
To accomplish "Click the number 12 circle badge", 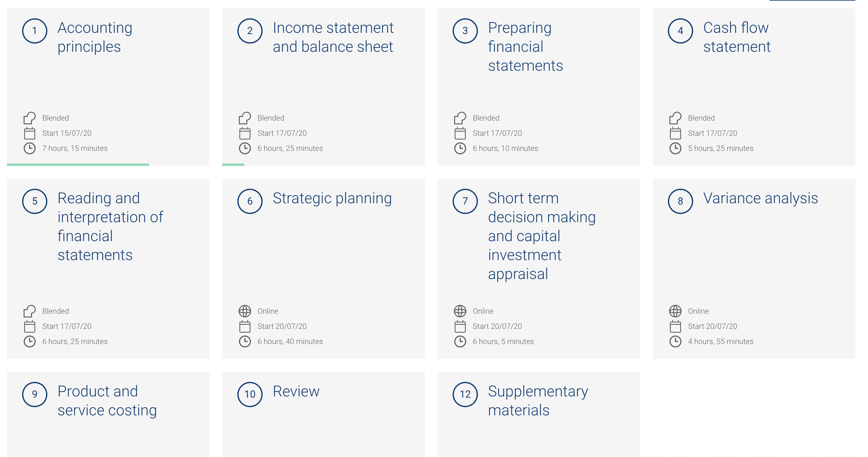I will (465, 394).
